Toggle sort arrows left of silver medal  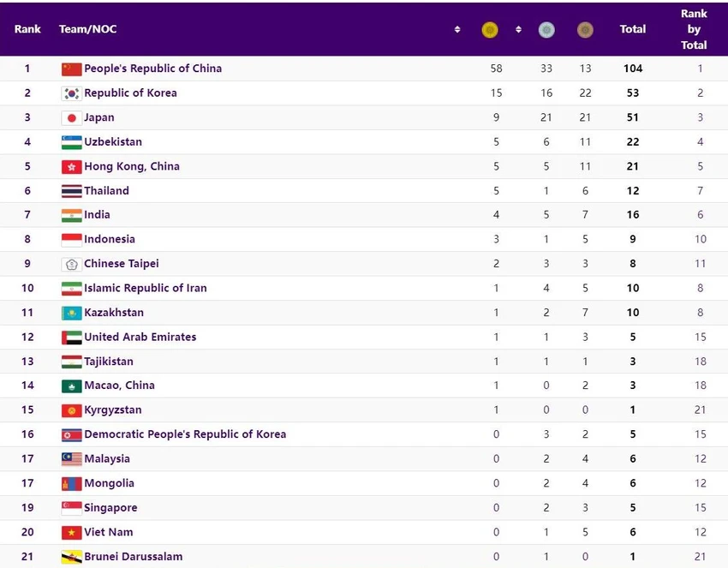coord(519,30)
